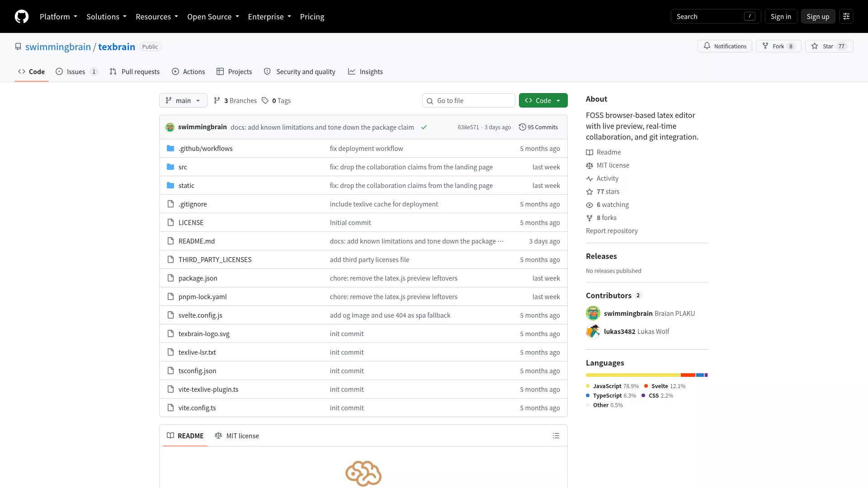Expand the Enterprise menu
The width and height of the screenshot is (868, 488).
[269, 17]
